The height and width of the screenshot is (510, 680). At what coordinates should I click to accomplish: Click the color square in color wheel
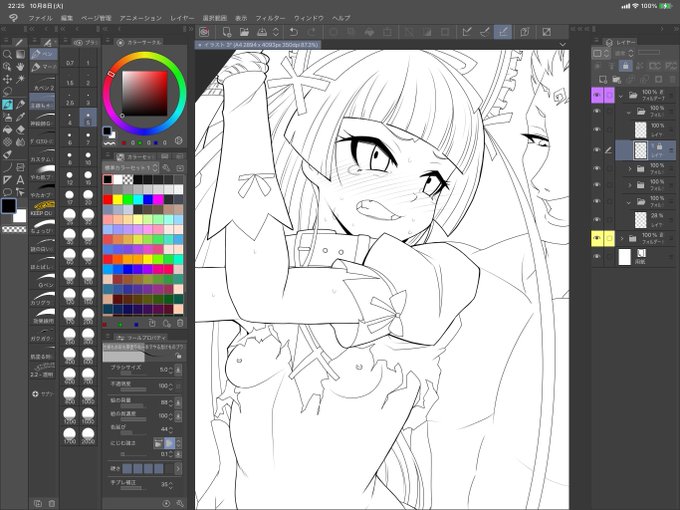coord(144,93)
